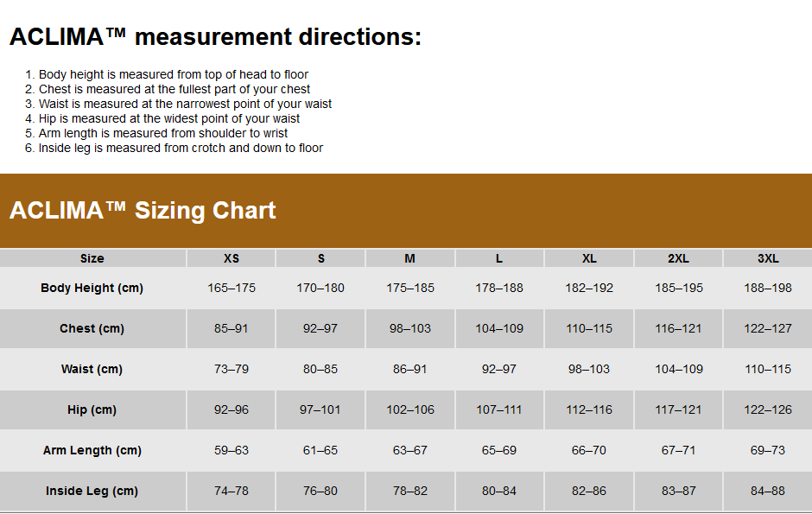Click body height value 188–198
This screenshot has height=514, width=812.
pyautogui.click(x=768, y=288)
